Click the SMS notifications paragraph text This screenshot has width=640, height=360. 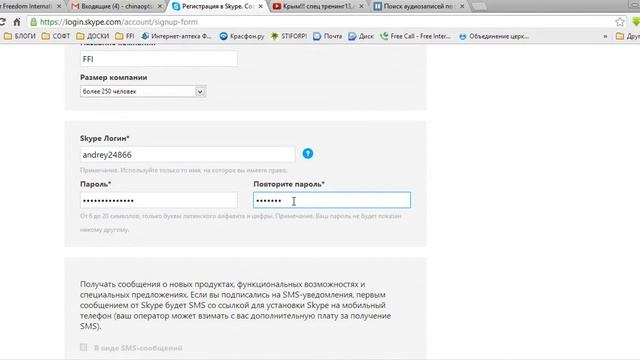[236, 305]
